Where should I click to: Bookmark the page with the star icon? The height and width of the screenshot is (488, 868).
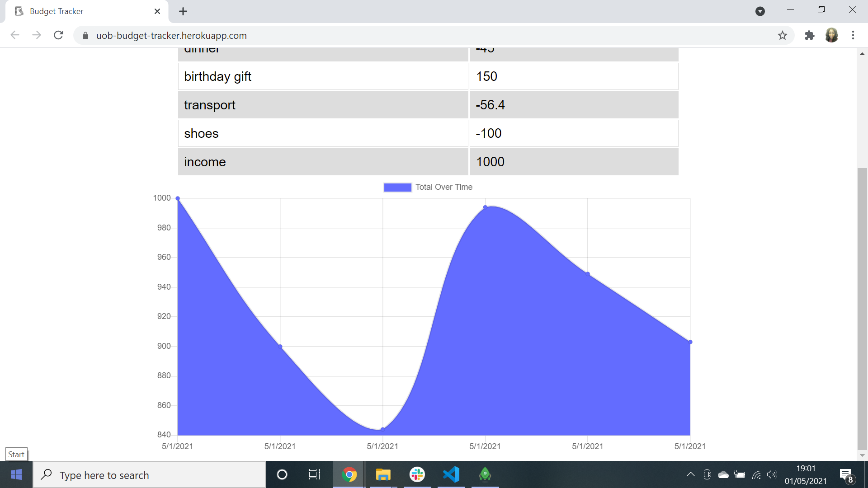pyautogui.click(x=783, y=35)
